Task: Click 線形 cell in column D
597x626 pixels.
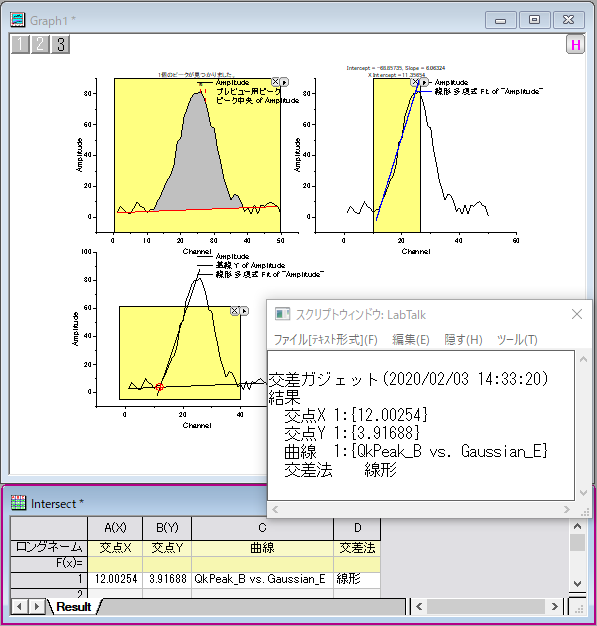Action: coord(357,579)
